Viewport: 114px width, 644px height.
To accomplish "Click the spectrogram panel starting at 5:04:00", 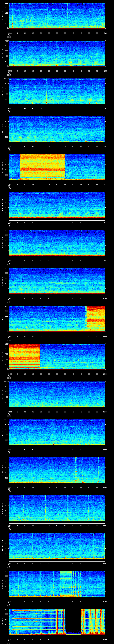I will click(x=57, y=91).
